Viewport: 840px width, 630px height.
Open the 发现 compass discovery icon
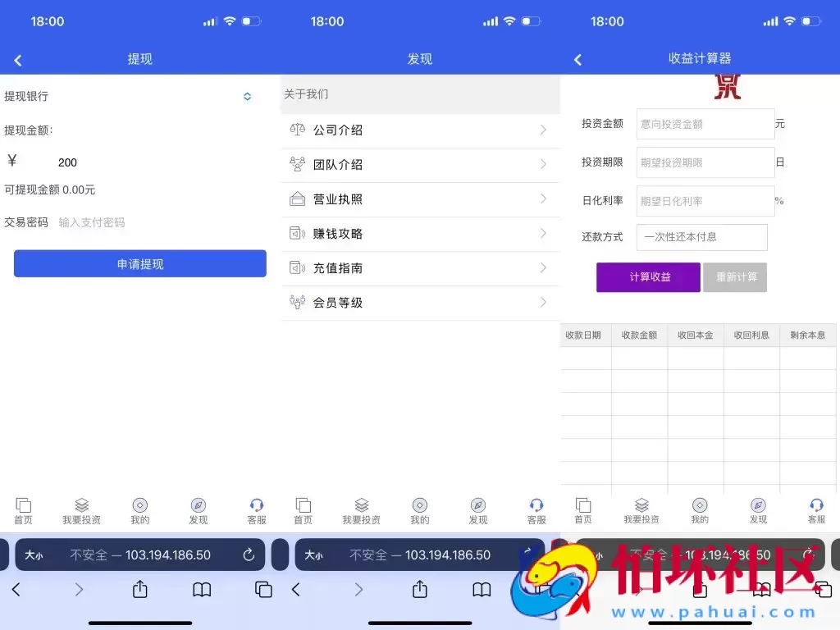click(198, 509)
